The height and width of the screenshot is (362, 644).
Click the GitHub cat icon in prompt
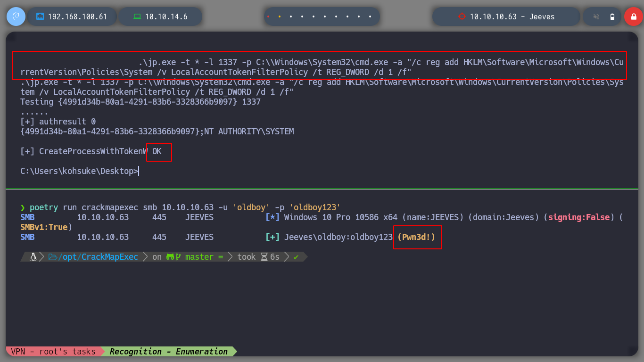click(170, 257)
